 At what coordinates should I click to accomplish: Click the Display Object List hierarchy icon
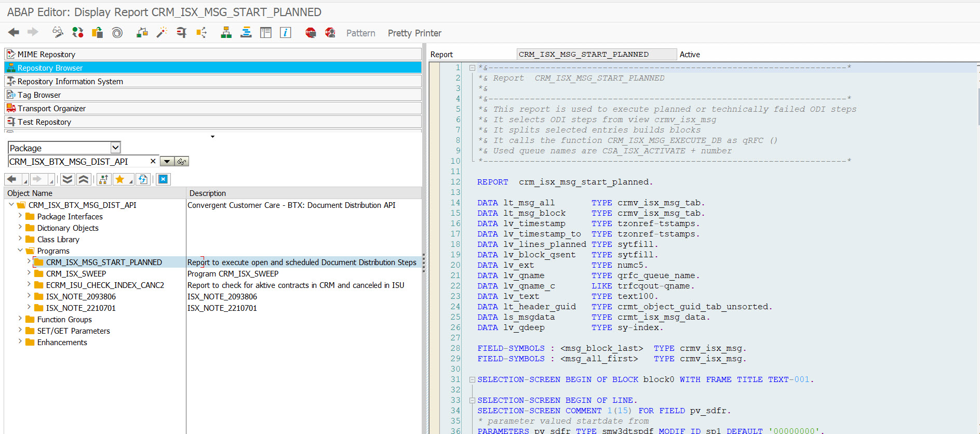226,33
